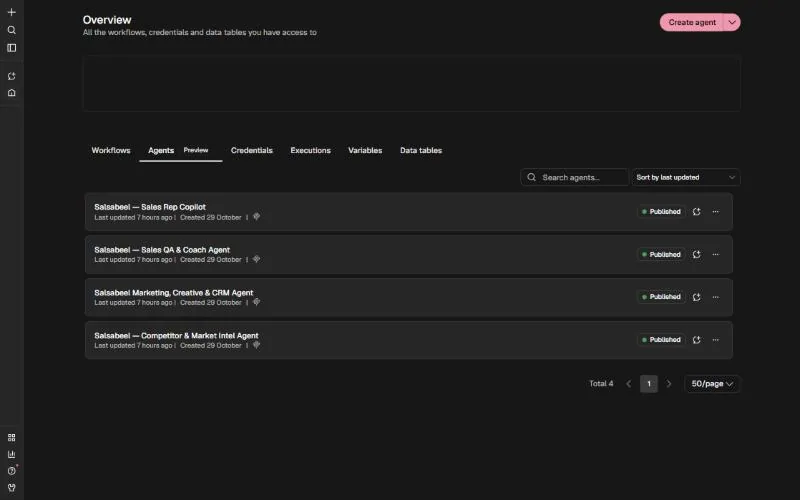800x500 pixels.
Task: Click Published badge of Competitor & Market Intel Agent
Action: tap(661, 340)
